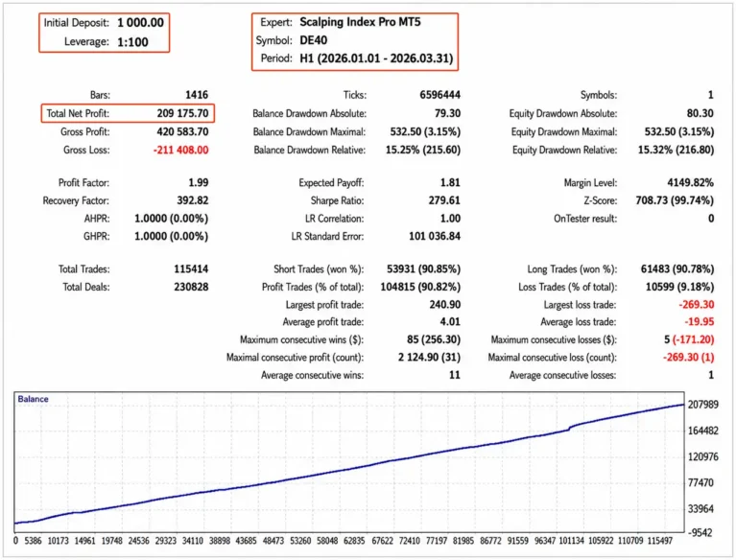Image resolution: width=736 pixels, height=560 pixels.
Task: Select Average consecutive losses value 1
Action: [x=711, y=375]
